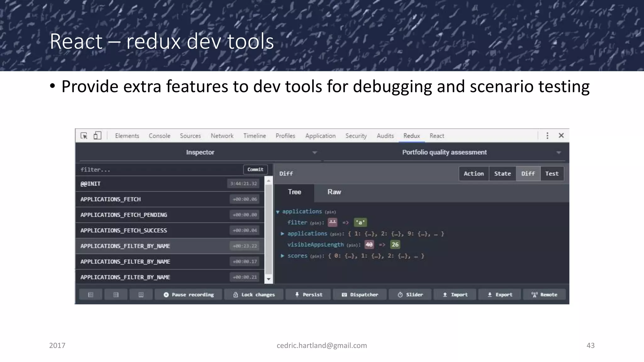Select the APPLICATIONS_FETCH action

(x=170, y=199)
